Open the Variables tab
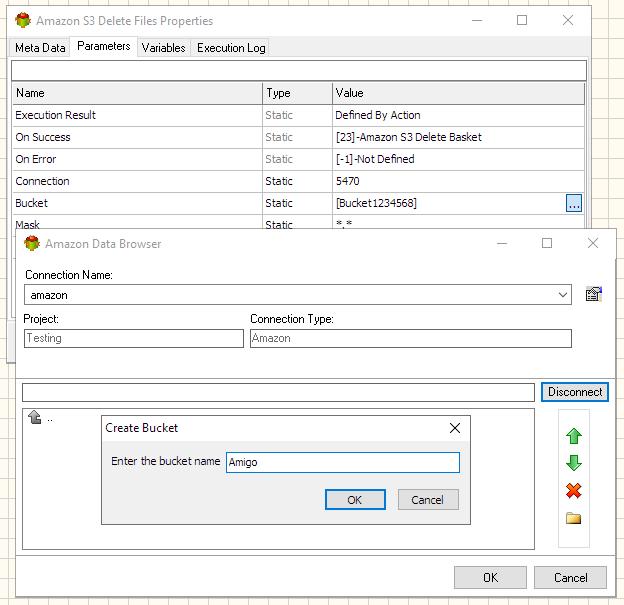 (x=164, y=48)
